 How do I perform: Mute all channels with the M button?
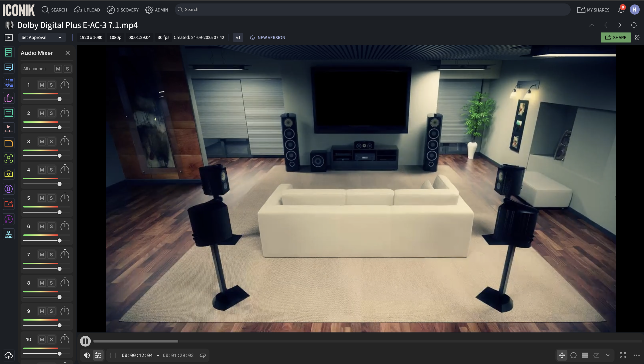pyautogui.click(x=58, y=69)
